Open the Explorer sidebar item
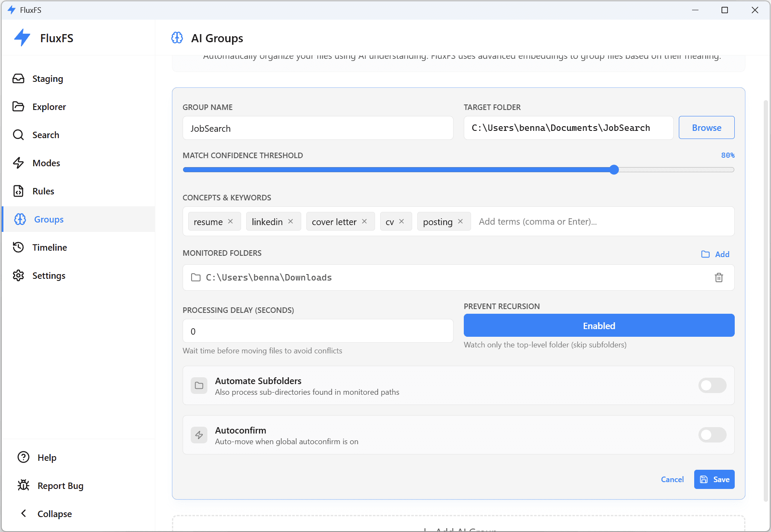This screenshot has height=532, width=771. [49, 107]
